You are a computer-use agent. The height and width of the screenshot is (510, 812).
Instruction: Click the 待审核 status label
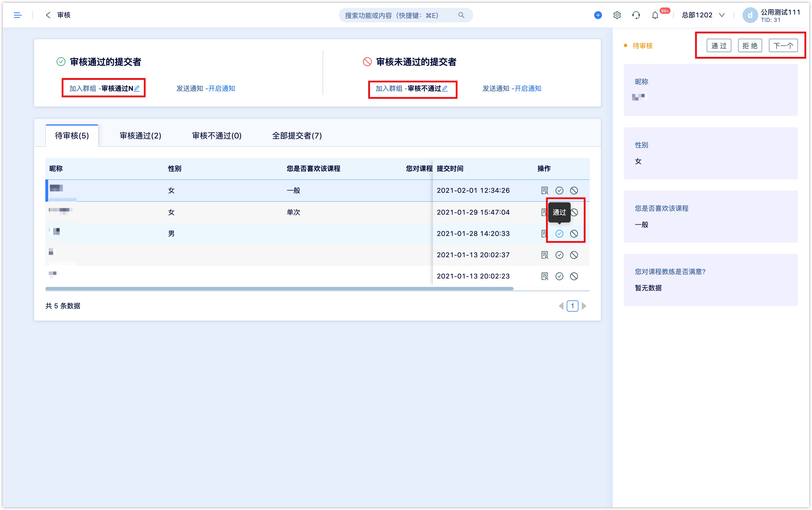(x=642, y=46)
